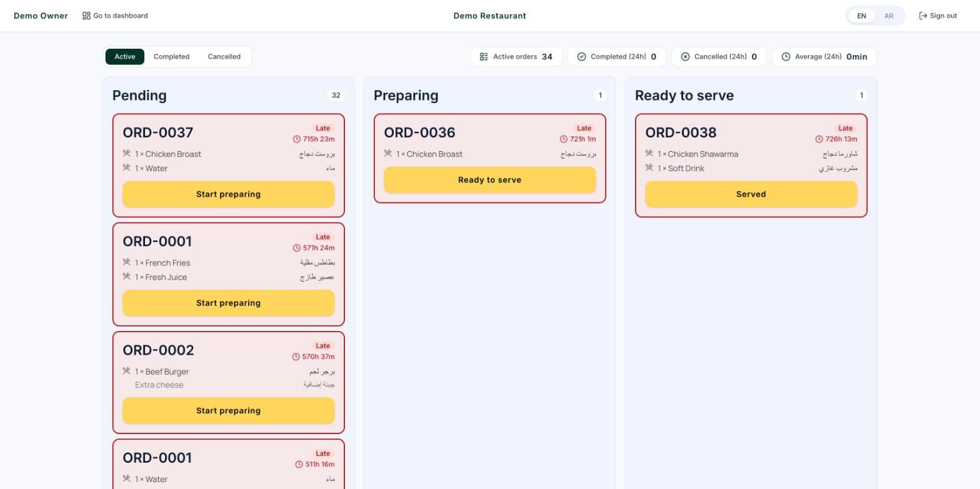Click Late badge on ORD-0002
This screenshot has height=489, width=980.
tap(323, 345)
